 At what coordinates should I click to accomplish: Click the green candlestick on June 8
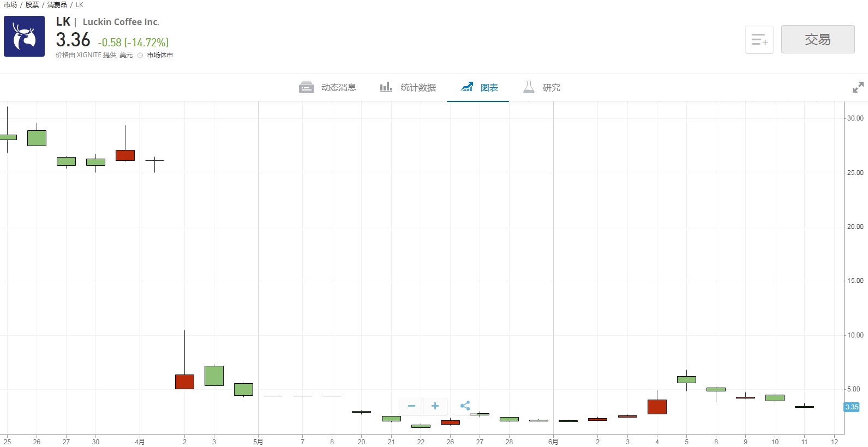click(x=716, y=389)
